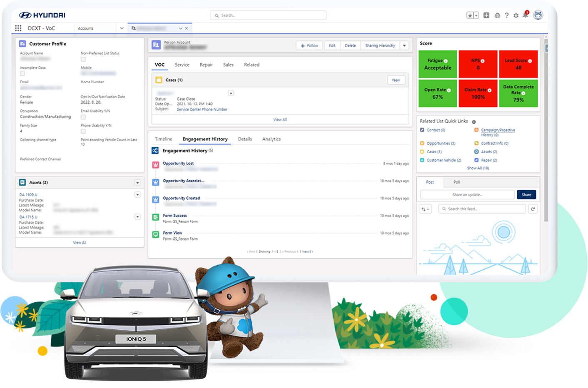Switch to the Service tab
The height and width of the screenshot is (388, 588).
tap(182, 65)
